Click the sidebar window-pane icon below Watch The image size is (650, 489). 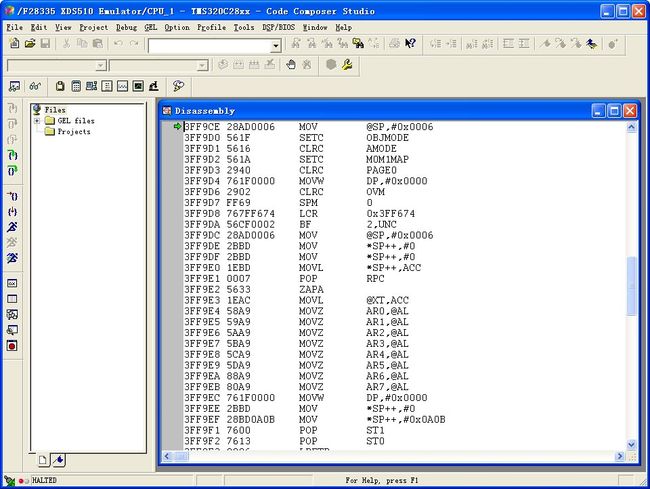pyautogui.click(x=12, y=299)
